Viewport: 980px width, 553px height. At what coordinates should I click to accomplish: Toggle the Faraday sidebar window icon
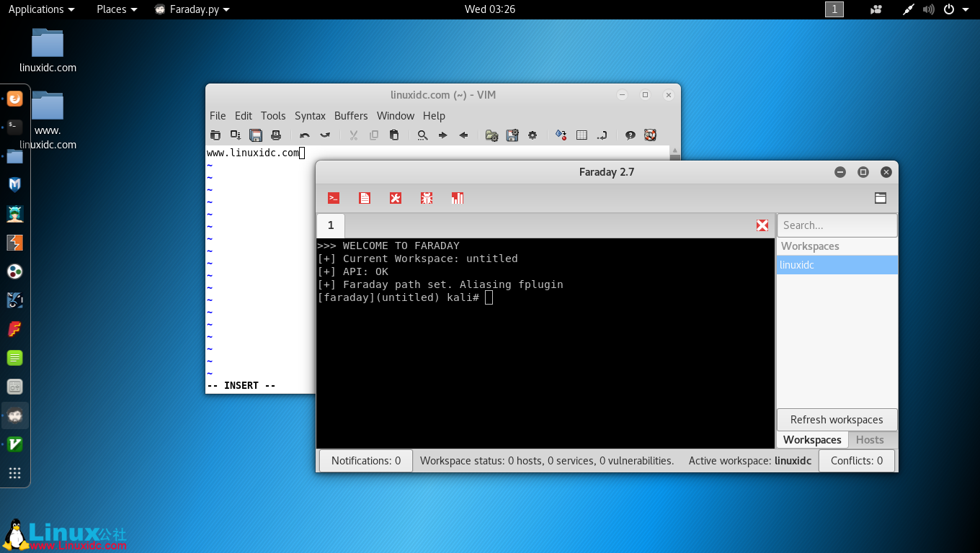click(881, 198)
